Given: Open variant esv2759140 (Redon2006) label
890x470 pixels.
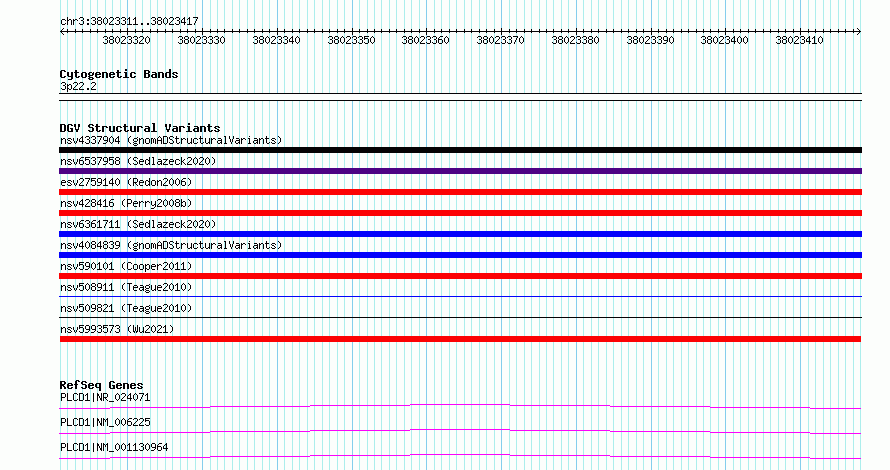Looking at the screenshot, I should pos(126,182).
